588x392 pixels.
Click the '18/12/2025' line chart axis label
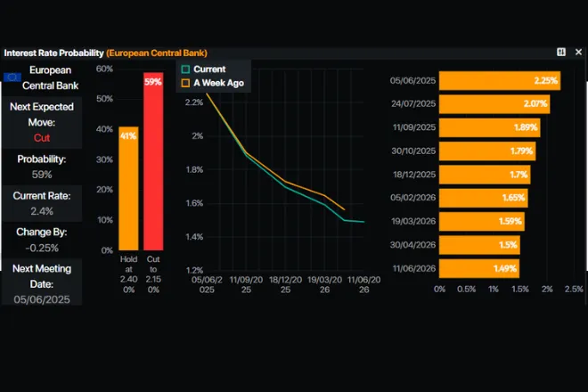tap(285, 285)
